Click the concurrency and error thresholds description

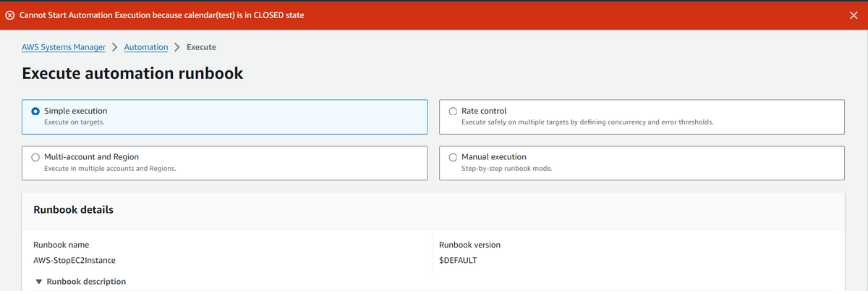pos(587,122)
